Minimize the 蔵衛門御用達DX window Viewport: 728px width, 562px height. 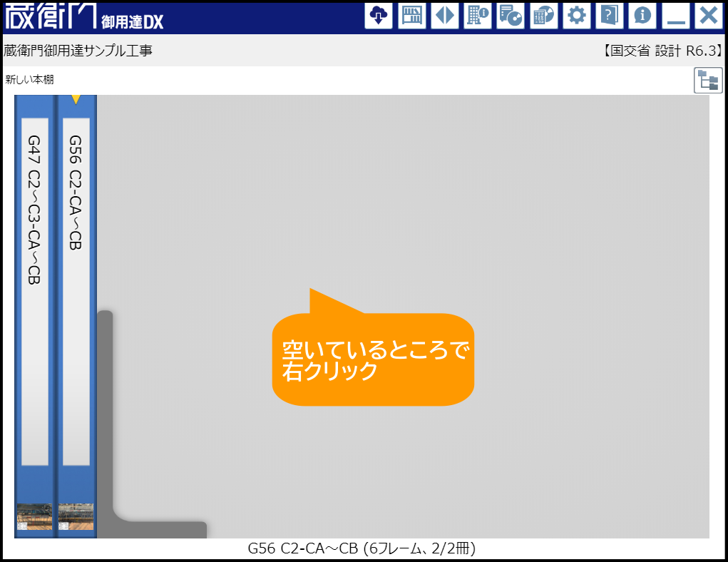[x=675, y=16]
